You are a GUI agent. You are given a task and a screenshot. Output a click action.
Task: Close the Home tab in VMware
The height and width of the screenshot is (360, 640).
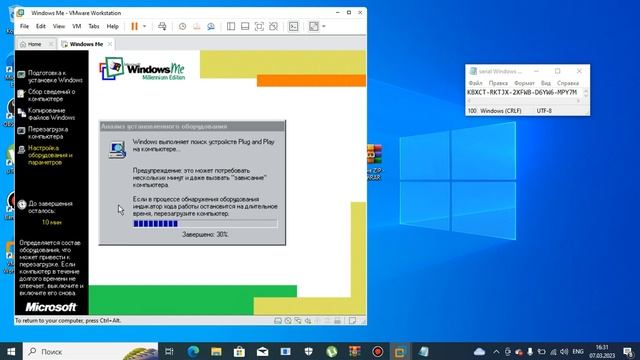(51, 44)
